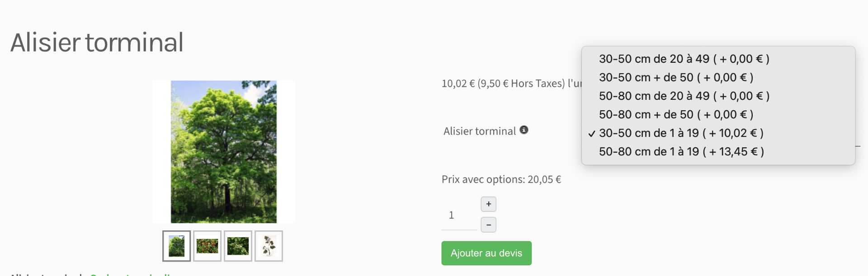Click the large tree product image
Viewport: 868px width, 276px height.
click(x=224, y=152)
